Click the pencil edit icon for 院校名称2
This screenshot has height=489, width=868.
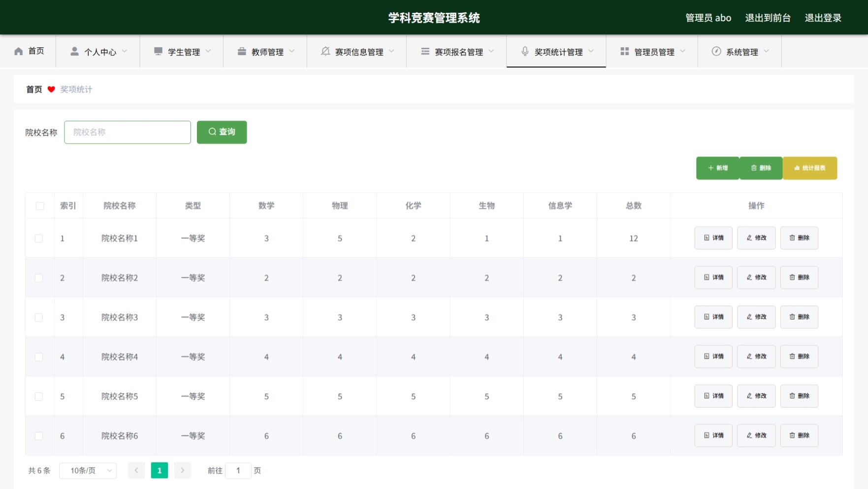click(x=749, y=277)
